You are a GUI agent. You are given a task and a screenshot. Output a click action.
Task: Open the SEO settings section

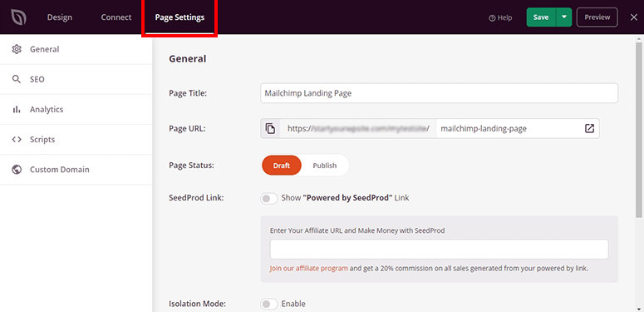pos(76,79)
